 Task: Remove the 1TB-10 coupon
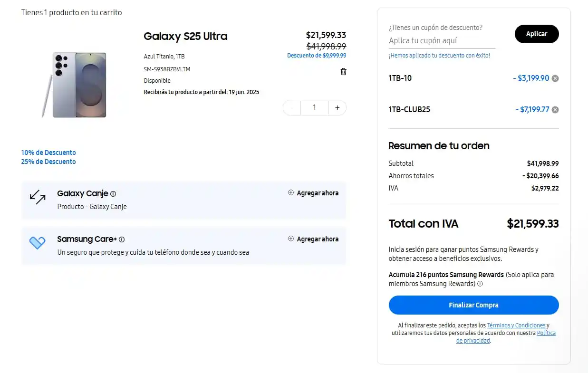point(555,78)
